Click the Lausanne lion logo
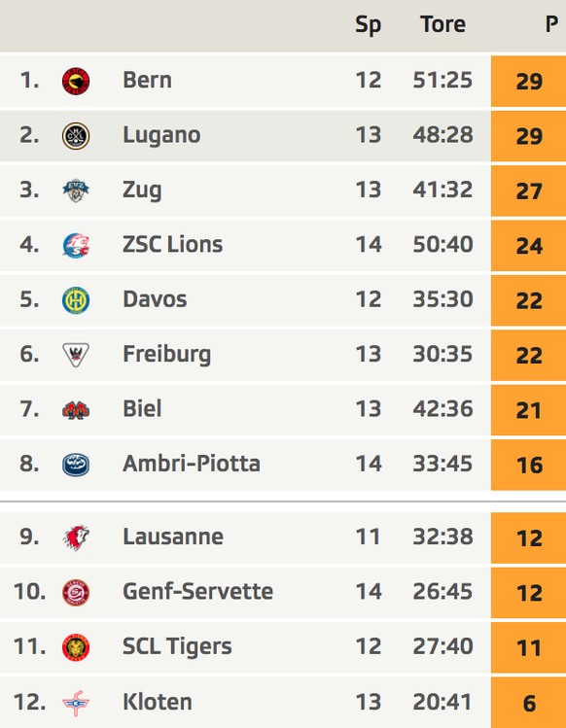The width and height of the screenshot is (566, 728). [x=76, y=537]
